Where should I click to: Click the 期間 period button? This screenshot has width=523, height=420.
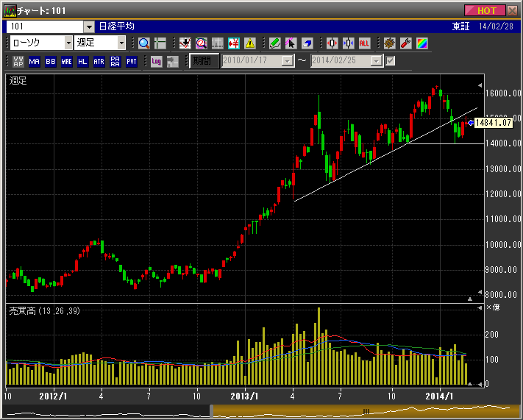coord(204,61)
